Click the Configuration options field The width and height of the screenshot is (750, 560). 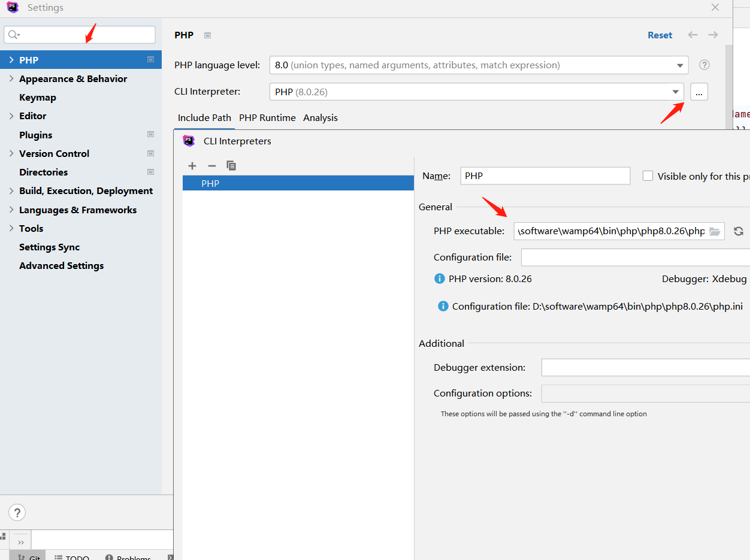coord(646,393)
